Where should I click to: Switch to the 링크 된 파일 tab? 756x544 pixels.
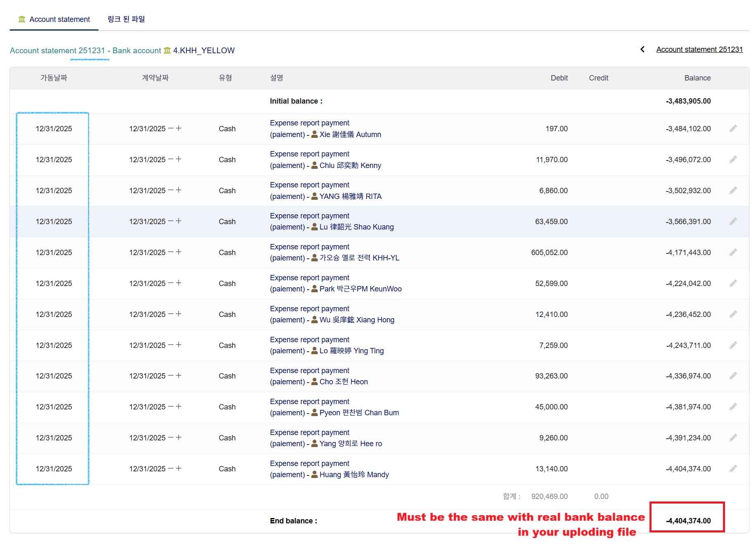pyautogui.click(x=126, y=19)
